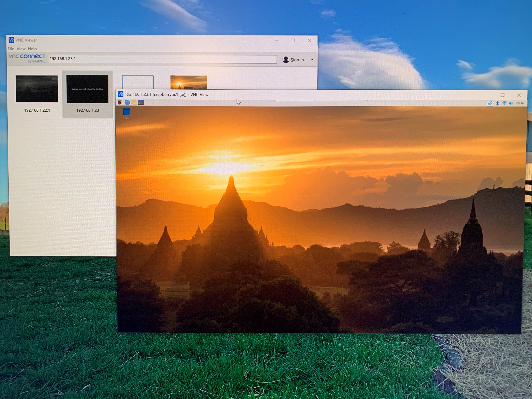Click the address bar showing 192.168.1.23:1
Screen dimensions: 532x399
tap(163, 59)
